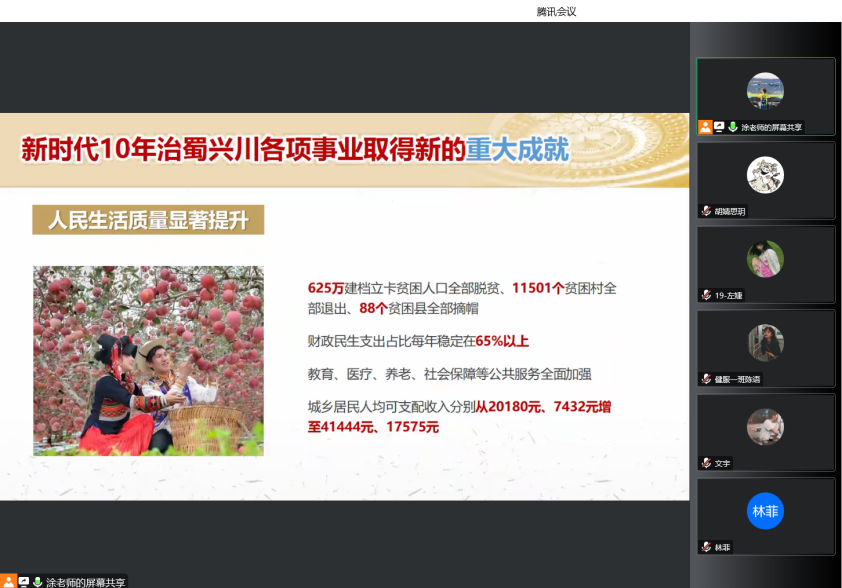
Task: Click the muted mic icon next to 19-左婕
Action: (x=706, y=295)
